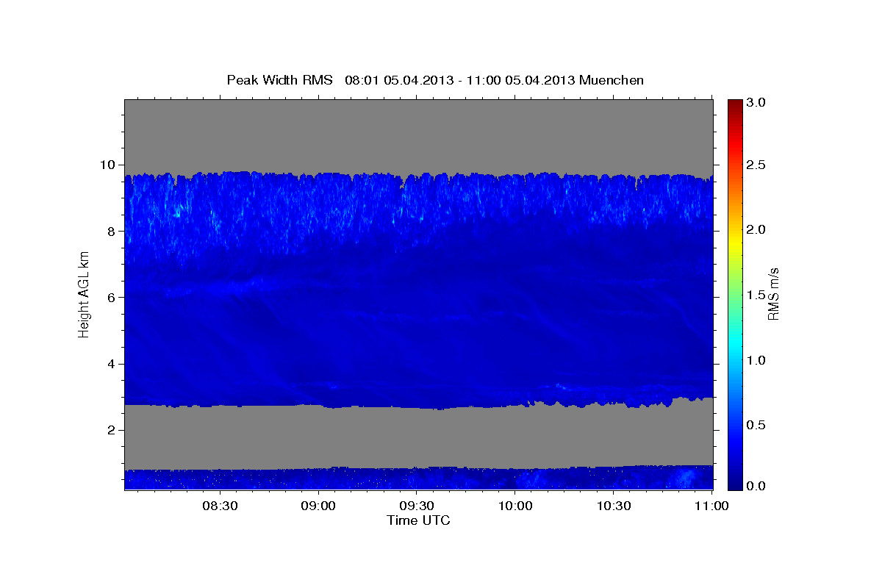Click the plot title 'Peak Width RMS'
The width and height of the screenshot is (882, 588).
(279, 80)
